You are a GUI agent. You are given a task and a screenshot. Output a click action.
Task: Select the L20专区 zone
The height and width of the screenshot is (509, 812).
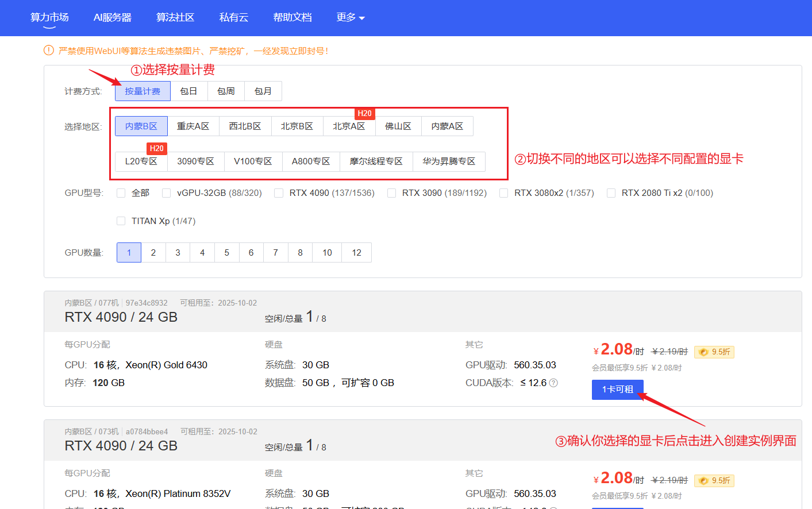click(141, 161)
